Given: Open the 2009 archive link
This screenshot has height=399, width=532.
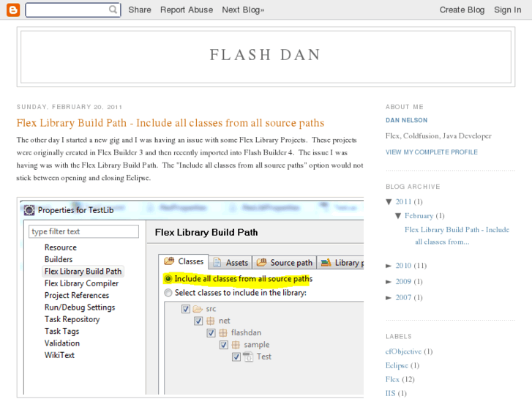Looking at the screenshot, I should click(x=403, y=282).
